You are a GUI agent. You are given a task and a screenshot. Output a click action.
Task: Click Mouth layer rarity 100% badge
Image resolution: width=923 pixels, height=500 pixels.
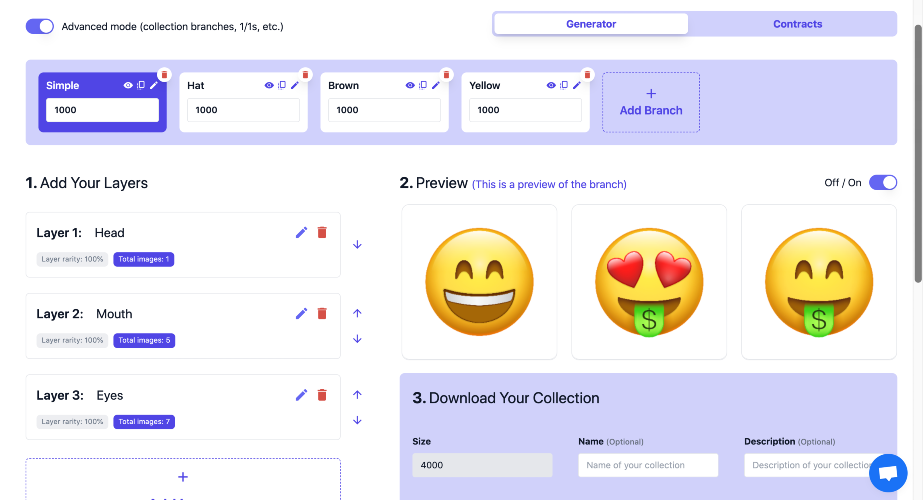[72, 340]
